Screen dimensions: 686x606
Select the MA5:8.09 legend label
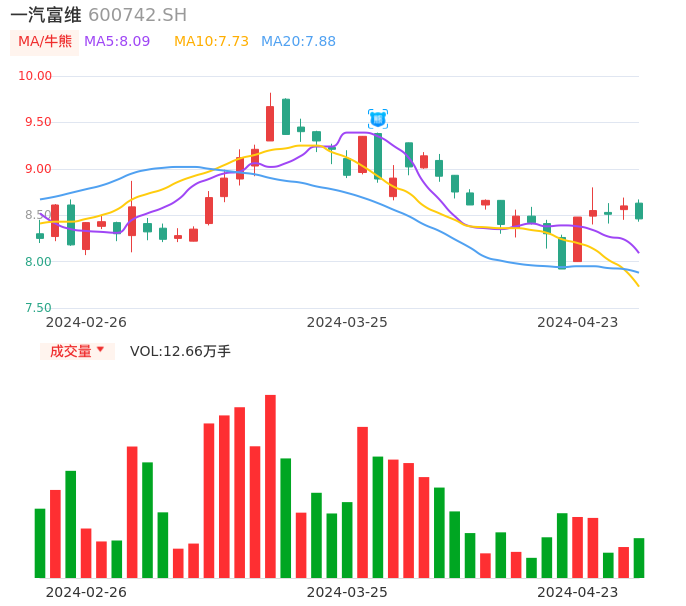pyautogui.click(x=117, y=42)
